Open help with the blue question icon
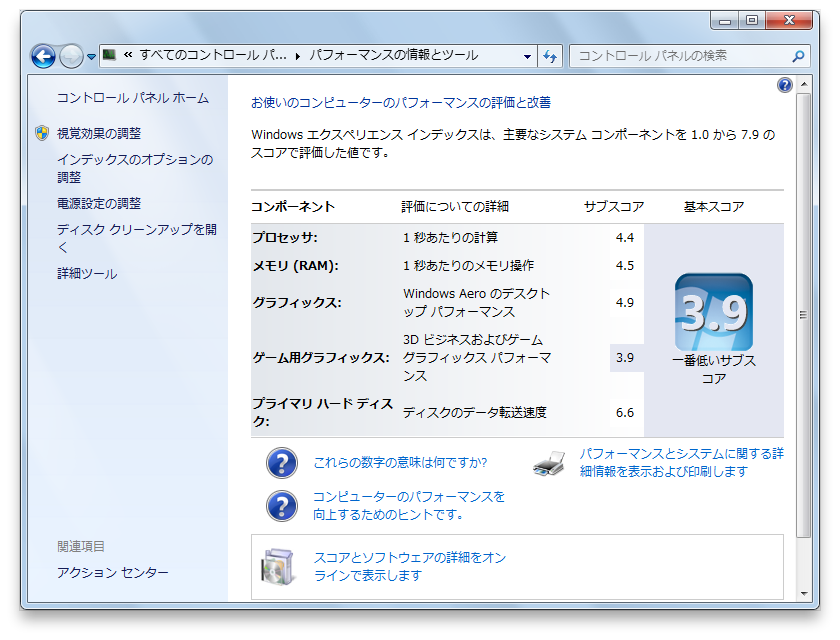The width and height of the screenshot is (840, 640). click(784, 85)
